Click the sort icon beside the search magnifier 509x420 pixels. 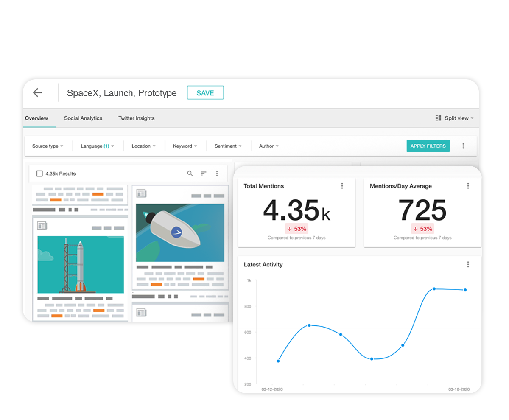tap(203, 174)
